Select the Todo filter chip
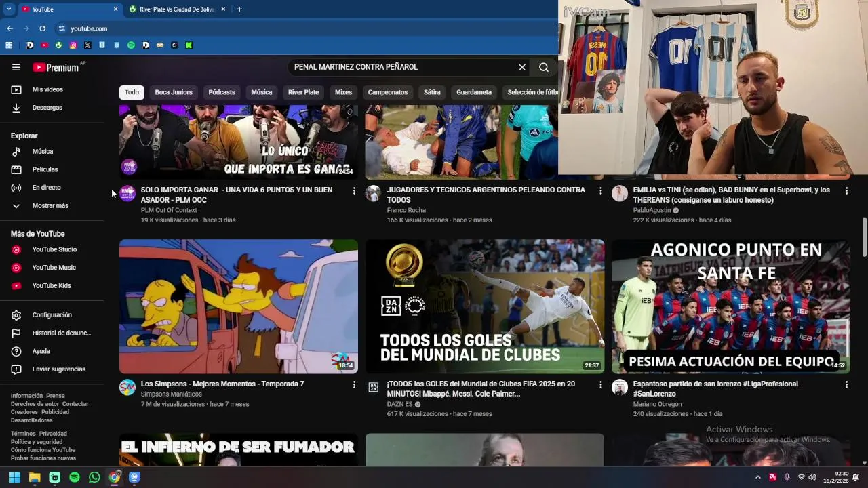Image resolution: width=868 pixels, height=488 pixels. [x=132, y=92]
